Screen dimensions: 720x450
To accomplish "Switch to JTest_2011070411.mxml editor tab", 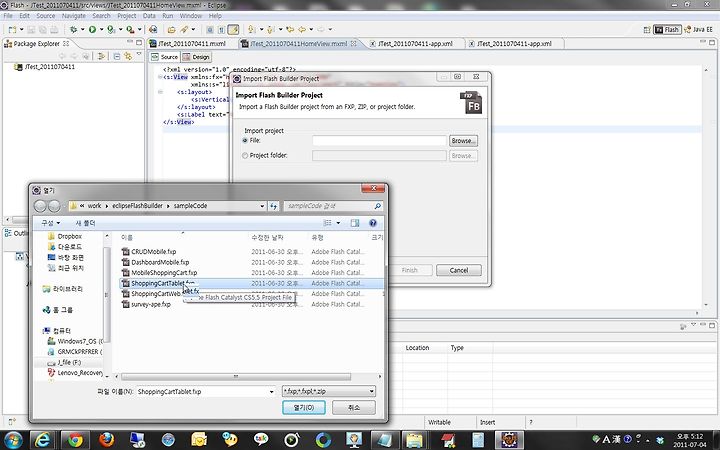I will [x=191, y=44].
